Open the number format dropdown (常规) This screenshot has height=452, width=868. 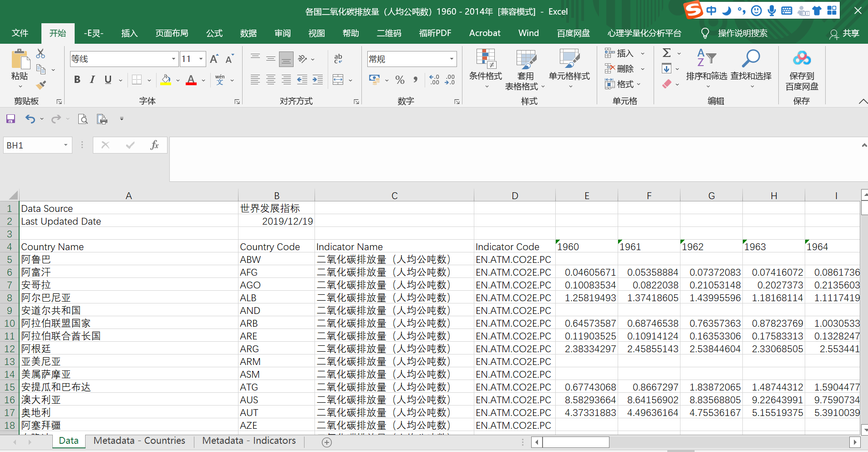tap(451, 59)
